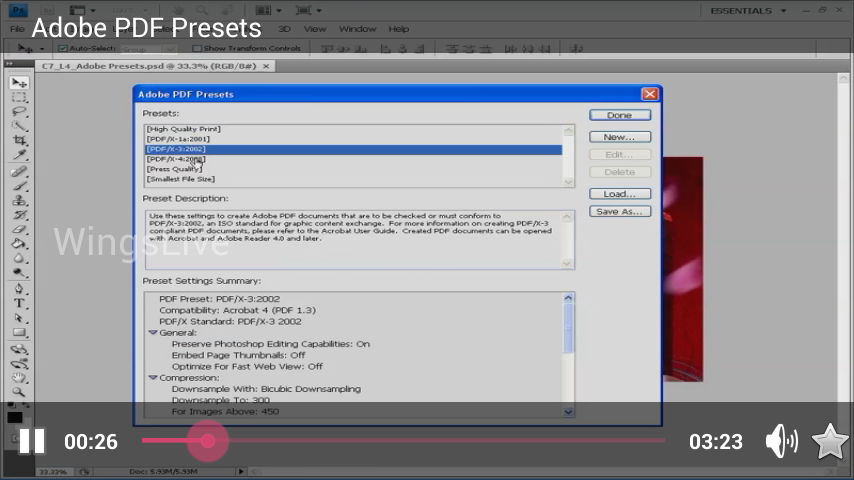Enable Show Transform Controls checkbox

[197, 48]
